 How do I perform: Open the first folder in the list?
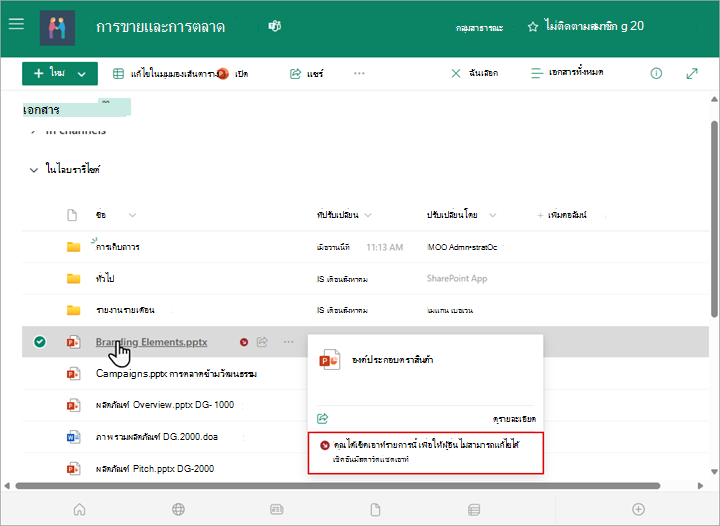click(x=118, y=247)
